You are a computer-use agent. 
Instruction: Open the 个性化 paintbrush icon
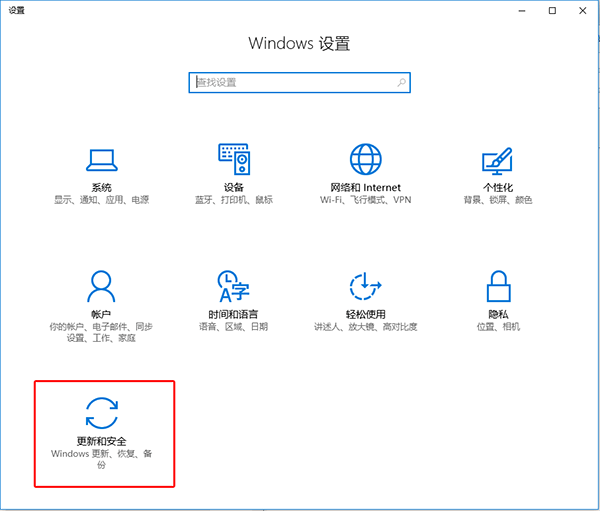[497, 160]
